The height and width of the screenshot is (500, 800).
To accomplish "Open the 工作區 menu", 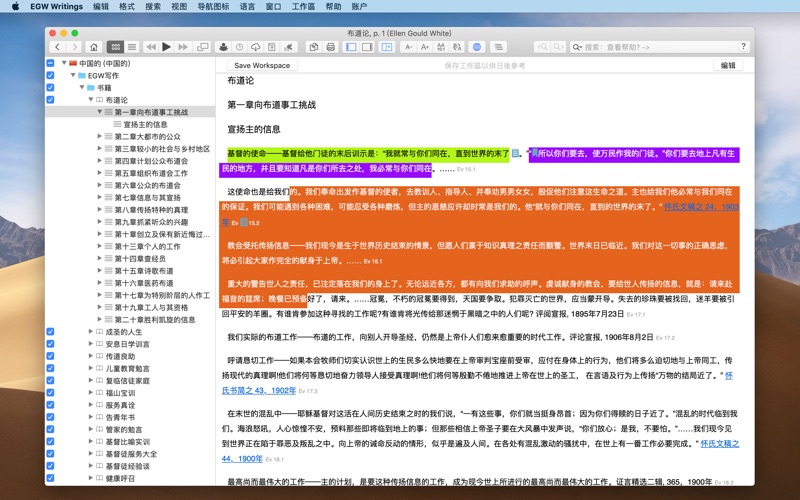I will coord(304,6).
